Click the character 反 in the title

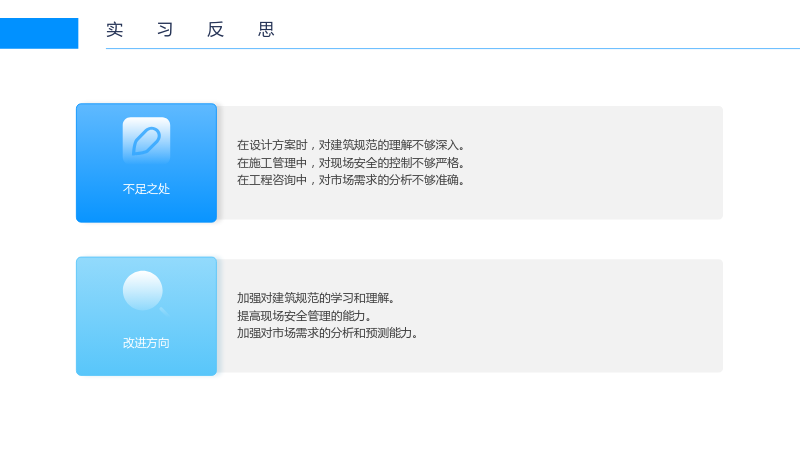(215, 30)
